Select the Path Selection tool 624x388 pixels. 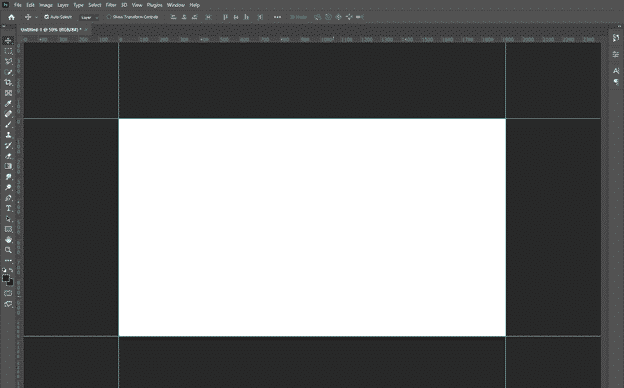pyautogui.click(x=8, y=218)
